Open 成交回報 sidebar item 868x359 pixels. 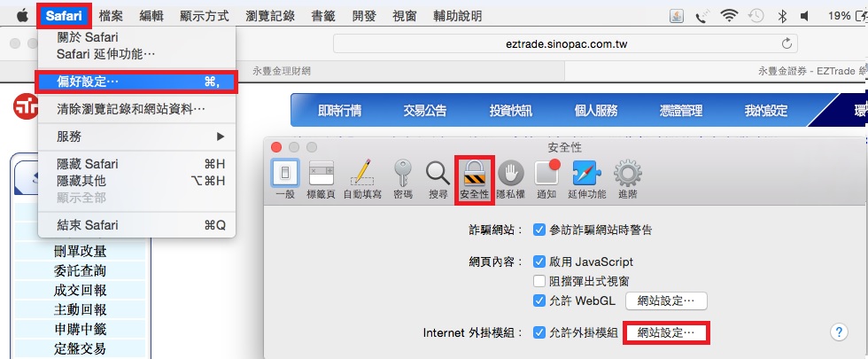(81, 291)
